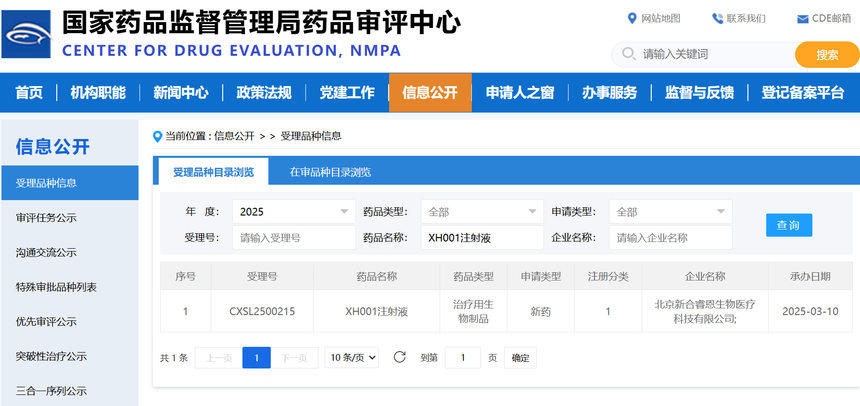Switch to 在审品种目录浏览 tab
The image size is (860, 406).
pyautogui.click(x=330, y=172)
